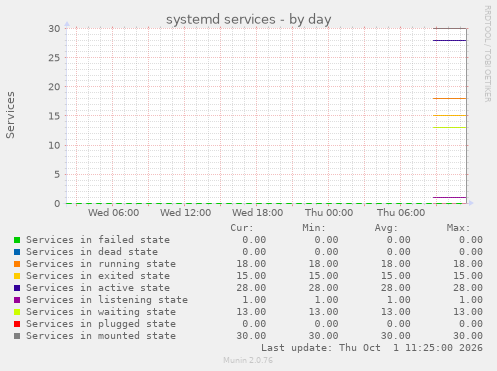This screenshot has height=371, width=497.
Task: Click the 'Services' y-axis title
Action: 10,115
